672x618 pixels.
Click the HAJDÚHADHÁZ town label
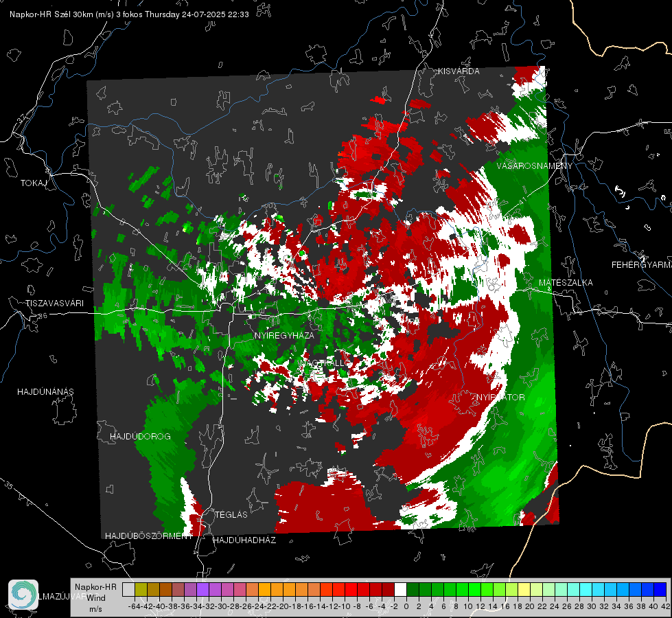click(x=244, y=540)
